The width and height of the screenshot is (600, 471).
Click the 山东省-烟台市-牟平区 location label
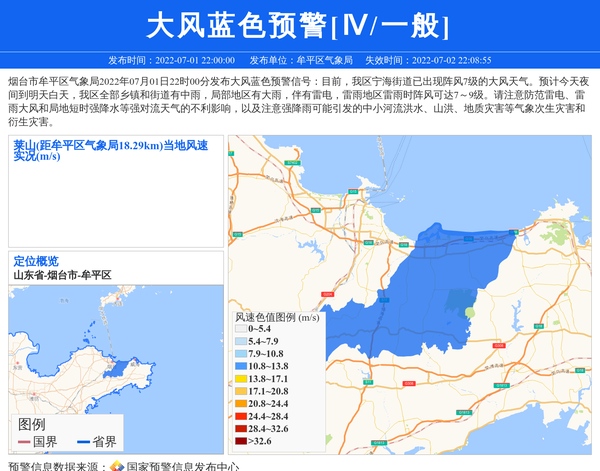tap(62, 275)
